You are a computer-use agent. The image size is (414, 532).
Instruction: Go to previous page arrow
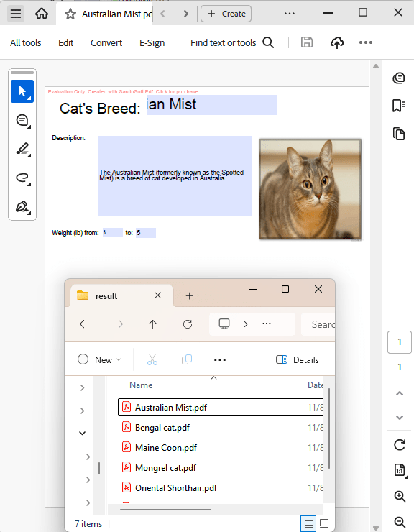pos(400,393)
